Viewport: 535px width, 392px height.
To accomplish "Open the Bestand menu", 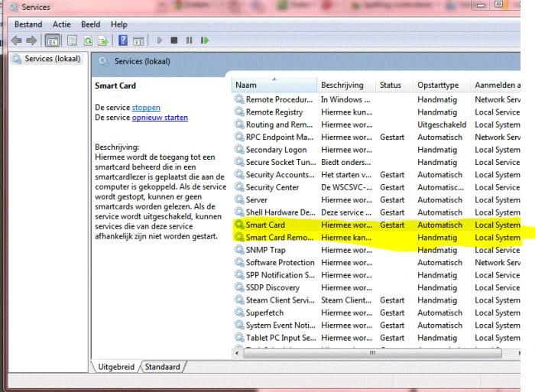I will (28, 24).
